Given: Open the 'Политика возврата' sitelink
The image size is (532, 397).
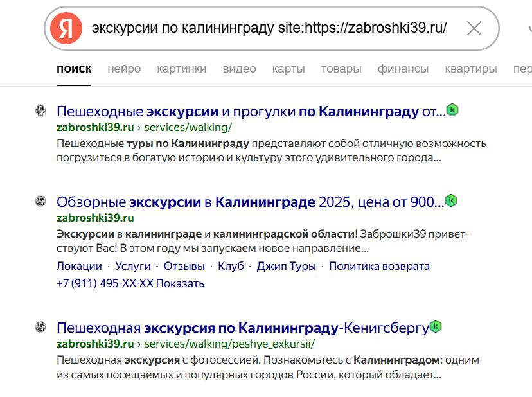Looking at the screenshot, I should click(x=379, y=266).
